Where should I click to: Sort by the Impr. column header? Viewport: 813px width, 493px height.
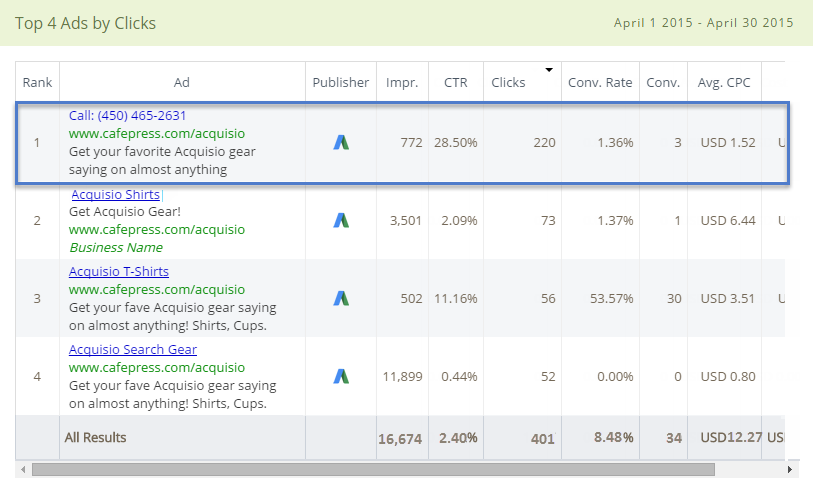402,82
